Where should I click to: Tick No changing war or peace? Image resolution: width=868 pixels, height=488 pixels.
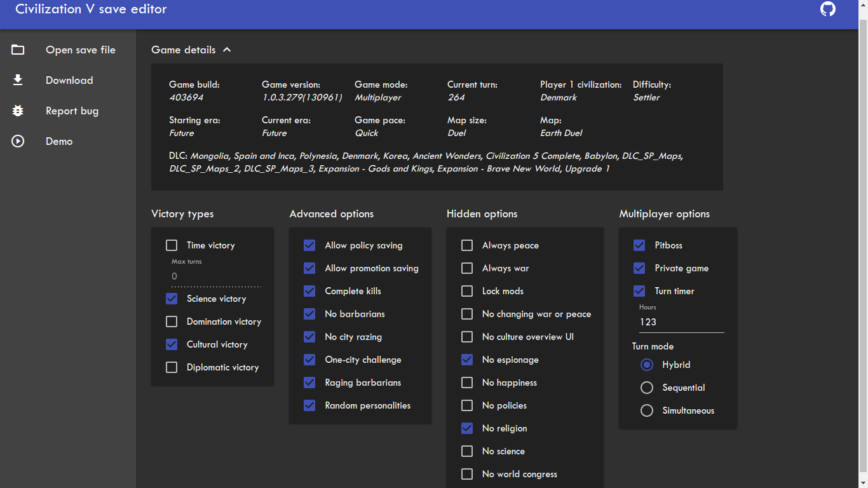point(467,314)
